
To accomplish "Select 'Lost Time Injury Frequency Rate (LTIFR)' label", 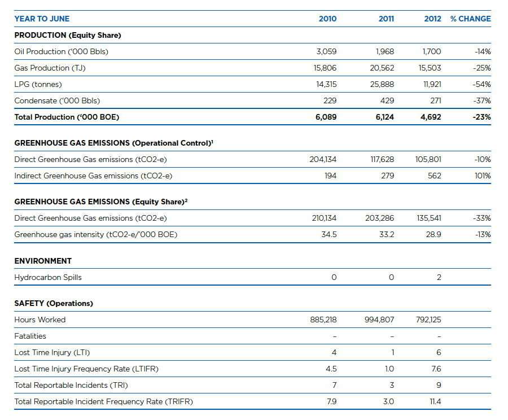I will tap(86, 369).
